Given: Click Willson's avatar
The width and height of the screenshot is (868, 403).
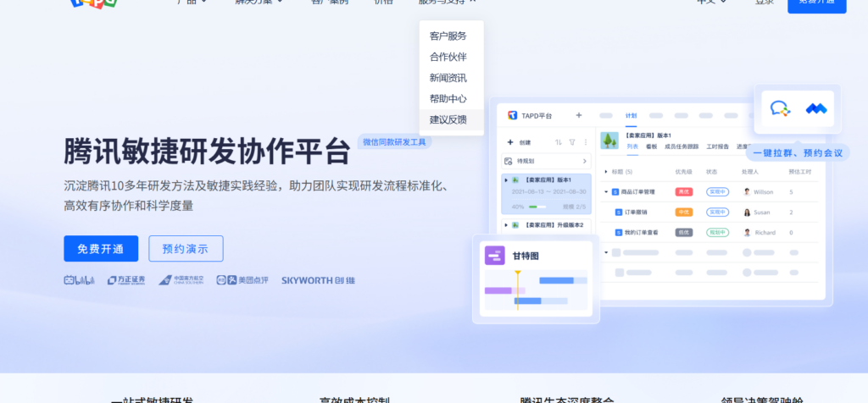Looking at the screenshot, I should pos(747,192).
